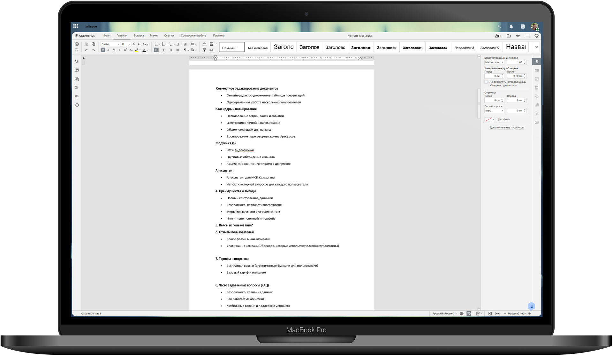Image resolution: width=613 pixels, height=364 pixels.
Task: Open Table settings in right sidebar
Action: tap(537, 70)
